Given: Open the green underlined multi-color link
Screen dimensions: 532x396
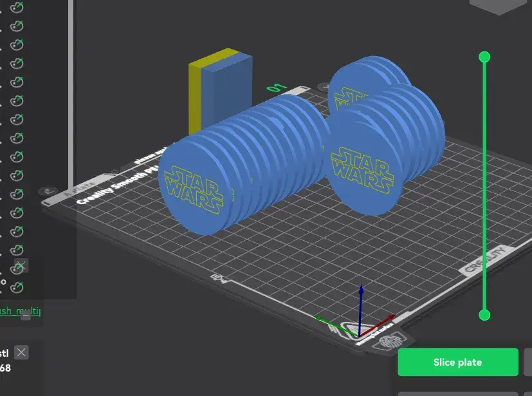Looking at the screenshot, I should coord(21,310).
